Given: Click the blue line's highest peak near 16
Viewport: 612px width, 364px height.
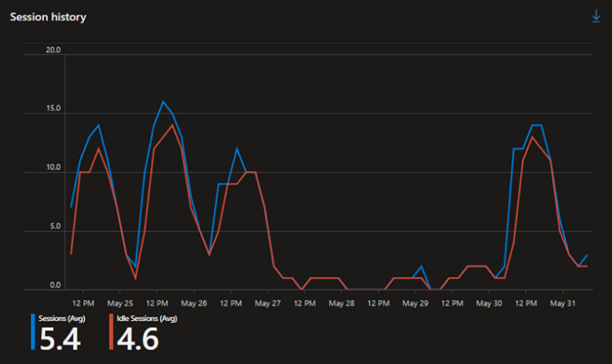Looking at the screenshot, I should pos(163,102).
